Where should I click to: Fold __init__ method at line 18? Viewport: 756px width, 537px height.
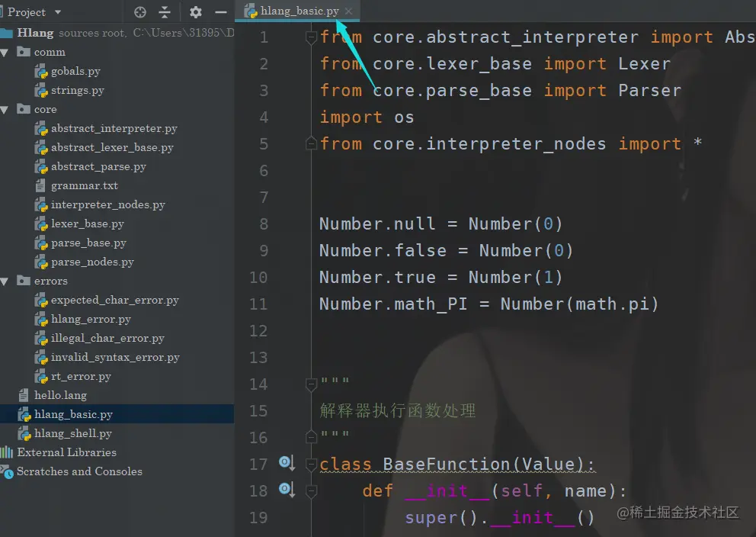point(311,491)
